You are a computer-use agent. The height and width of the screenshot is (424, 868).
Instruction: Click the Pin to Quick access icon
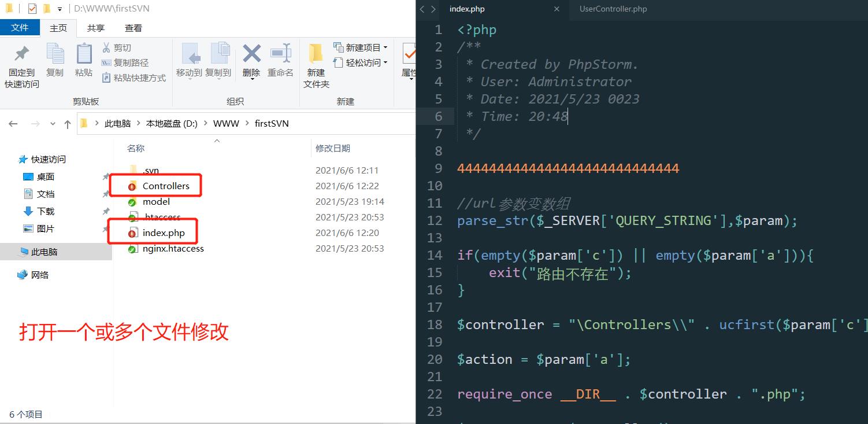click(21, 54)
